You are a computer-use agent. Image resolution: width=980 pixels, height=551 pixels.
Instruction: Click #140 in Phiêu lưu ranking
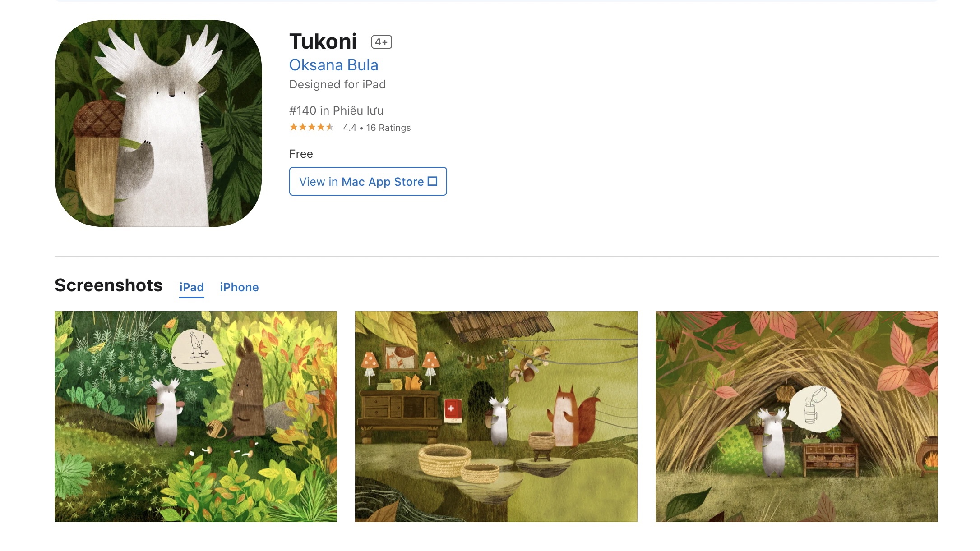pyautogui.click(x=336, y=110)
